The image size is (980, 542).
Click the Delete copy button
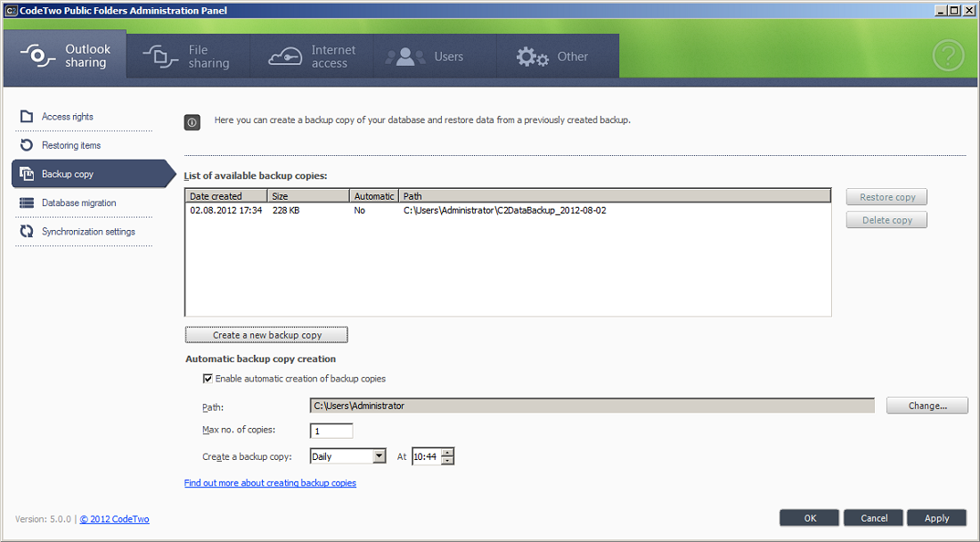tap(886, 220)
